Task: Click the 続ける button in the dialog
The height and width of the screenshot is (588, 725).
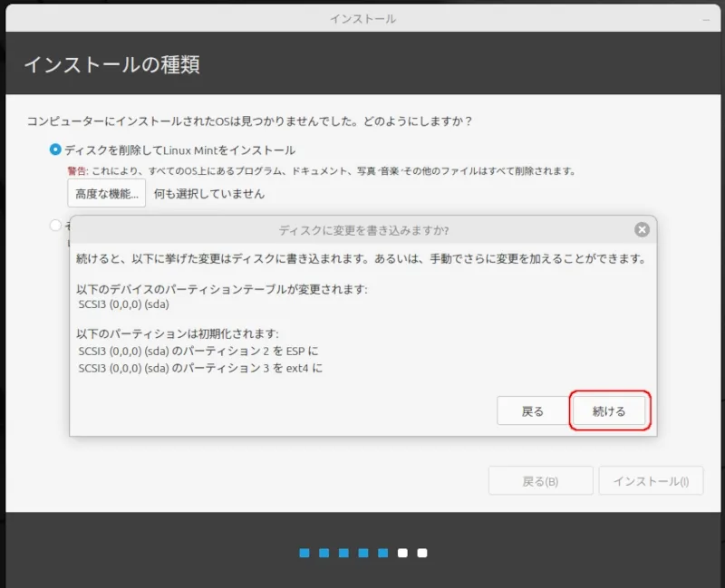Action: [609, 411]
